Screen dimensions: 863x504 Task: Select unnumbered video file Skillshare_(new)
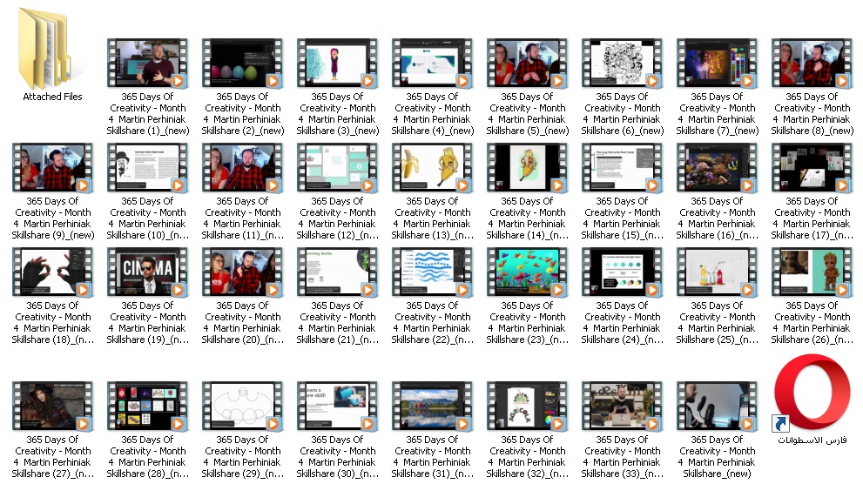(718, 406)
